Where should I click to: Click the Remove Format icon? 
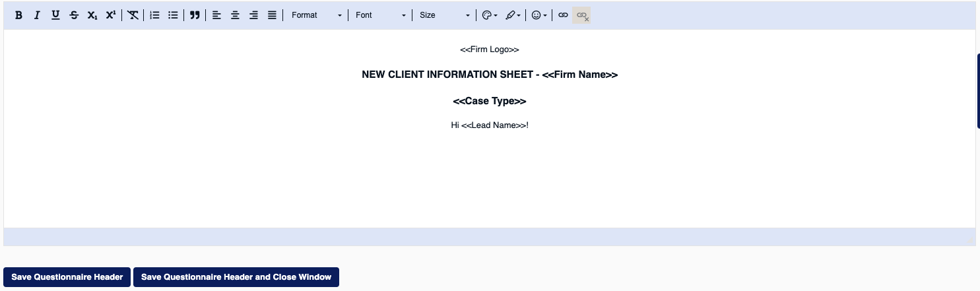(x=133, y=15)
